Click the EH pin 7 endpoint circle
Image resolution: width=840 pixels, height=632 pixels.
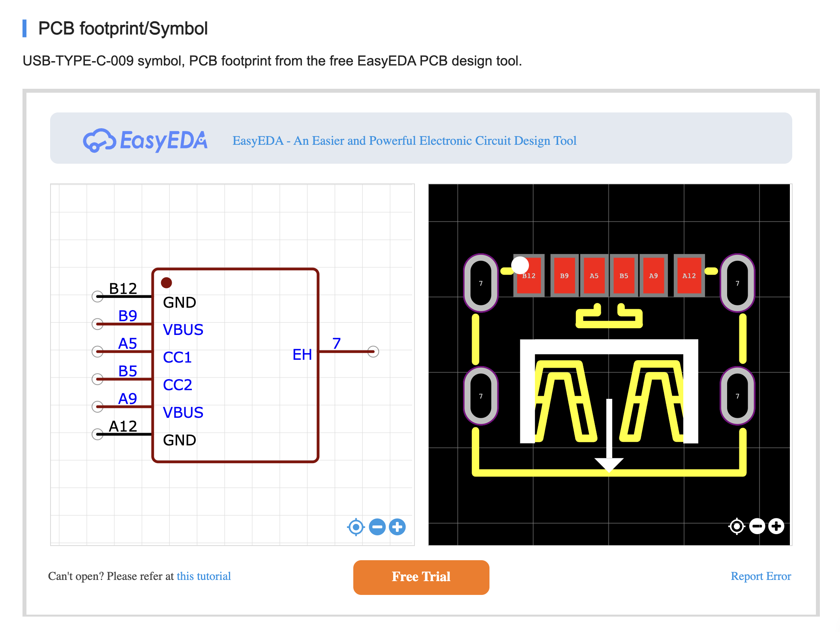point(373,351)
